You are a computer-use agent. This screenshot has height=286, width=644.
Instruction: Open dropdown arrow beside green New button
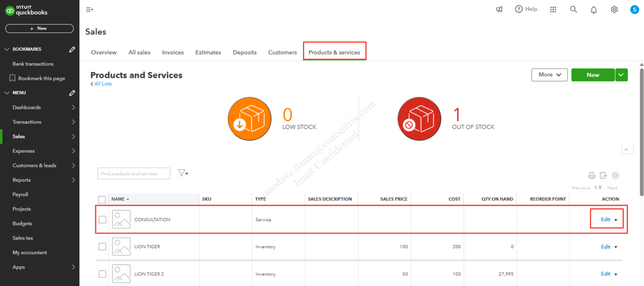(621, 75)
